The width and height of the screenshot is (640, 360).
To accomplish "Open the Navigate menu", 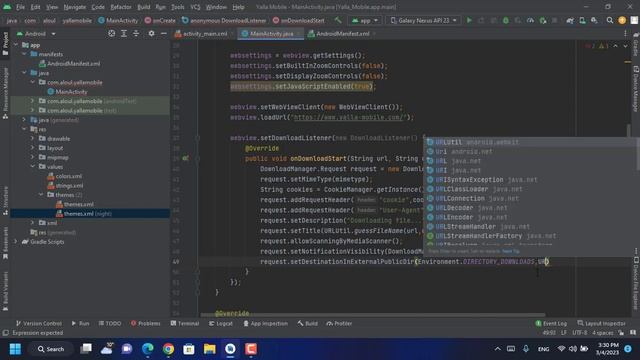I will pos(75,7).
